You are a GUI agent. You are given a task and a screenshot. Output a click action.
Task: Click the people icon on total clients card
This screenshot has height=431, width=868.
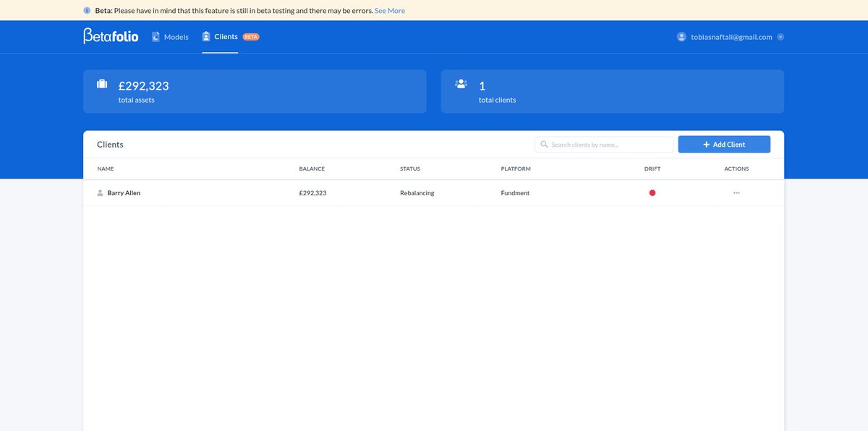coord(461,83)
